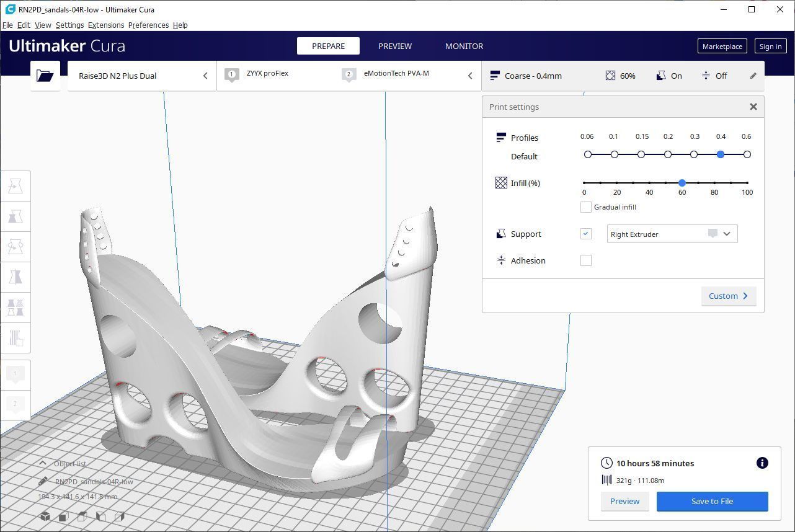Click extruder 1 ZYYX proFlex badge
Screen dimensions: 795x532
232,76
